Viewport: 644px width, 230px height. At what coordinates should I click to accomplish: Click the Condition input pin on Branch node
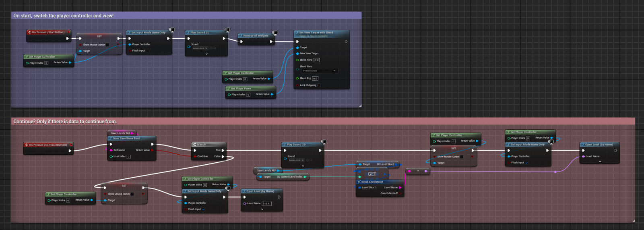195,156
